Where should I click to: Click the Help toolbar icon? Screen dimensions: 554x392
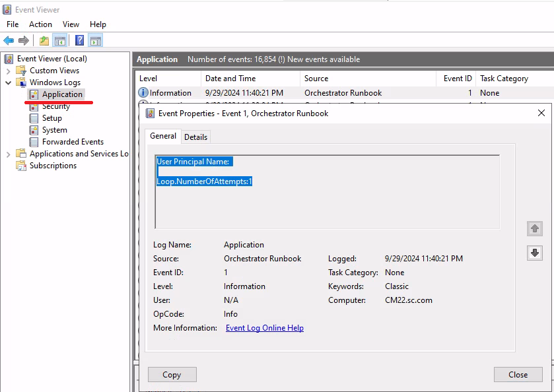tap(78, 40)
